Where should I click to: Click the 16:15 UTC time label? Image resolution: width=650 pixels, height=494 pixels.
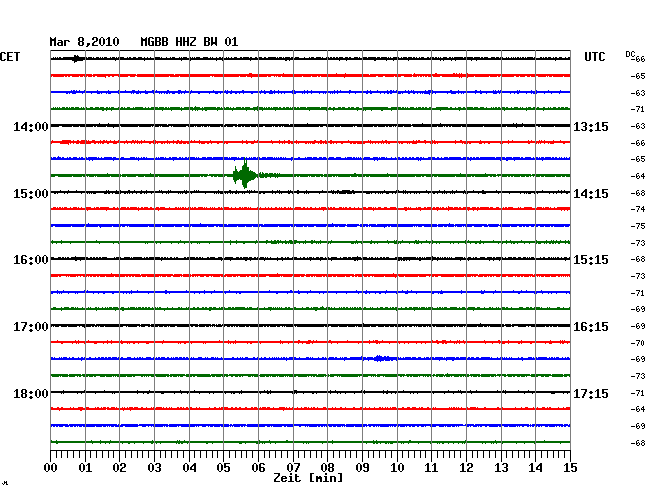pyautogui.click(x=591, y=327)
